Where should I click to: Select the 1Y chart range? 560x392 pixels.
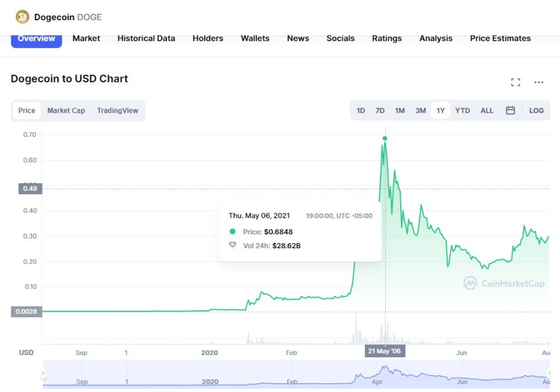440,111
